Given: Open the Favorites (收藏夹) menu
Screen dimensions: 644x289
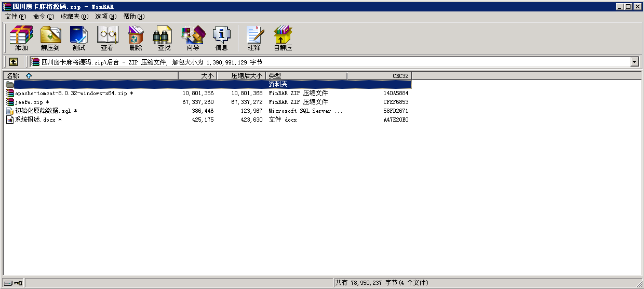Looking at the screenshot, I should coord(74,17).
